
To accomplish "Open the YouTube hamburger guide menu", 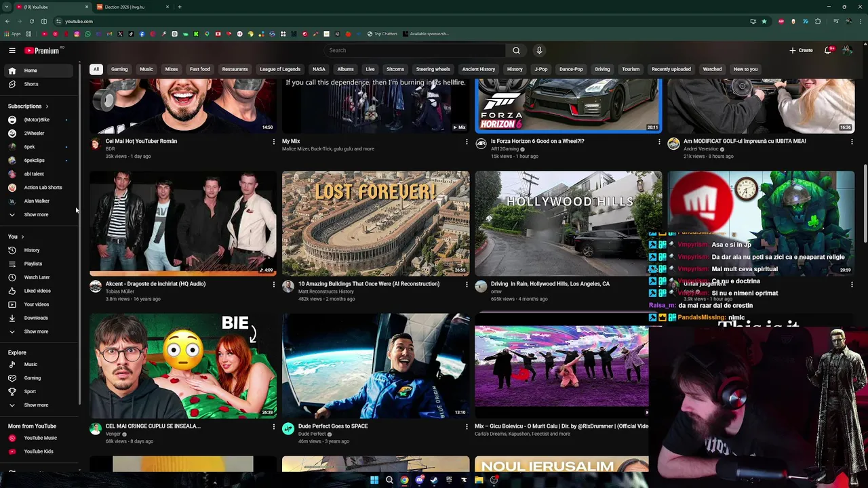I will click(x=12, y=50).
